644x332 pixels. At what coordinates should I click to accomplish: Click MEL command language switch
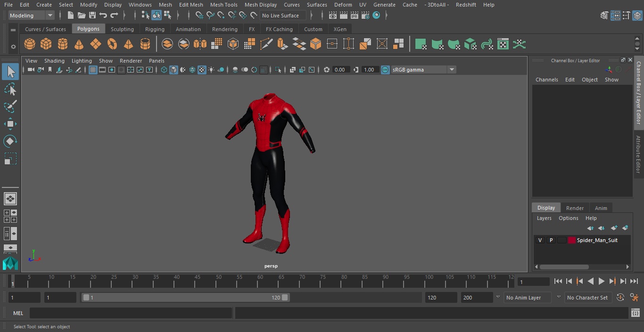pos(18,313)
